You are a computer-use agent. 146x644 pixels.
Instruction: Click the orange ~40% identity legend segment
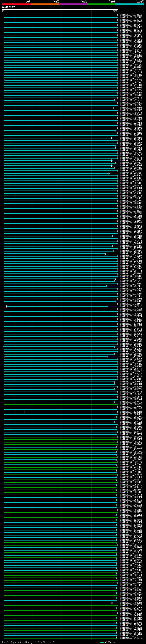45,4
